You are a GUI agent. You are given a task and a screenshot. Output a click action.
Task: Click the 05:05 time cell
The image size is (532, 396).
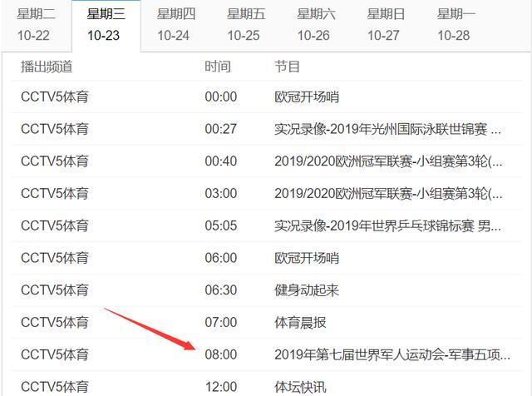[221, 225]
